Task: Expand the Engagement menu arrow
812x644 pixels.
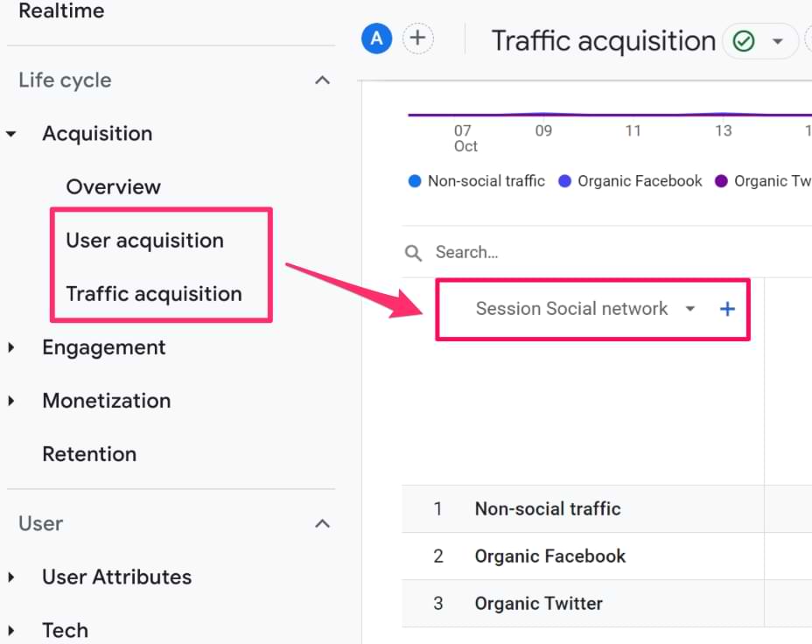Action: tap(11, 347)
